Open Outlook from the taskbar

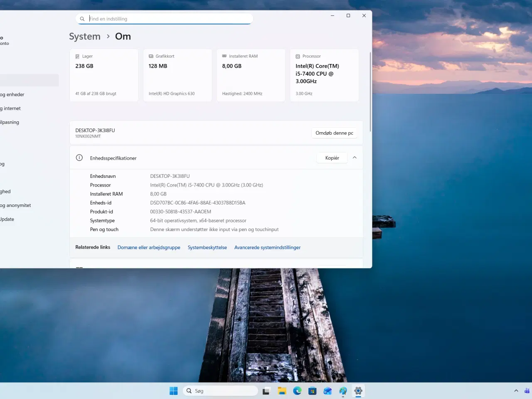pyautogui.click(x=328, y=391)
